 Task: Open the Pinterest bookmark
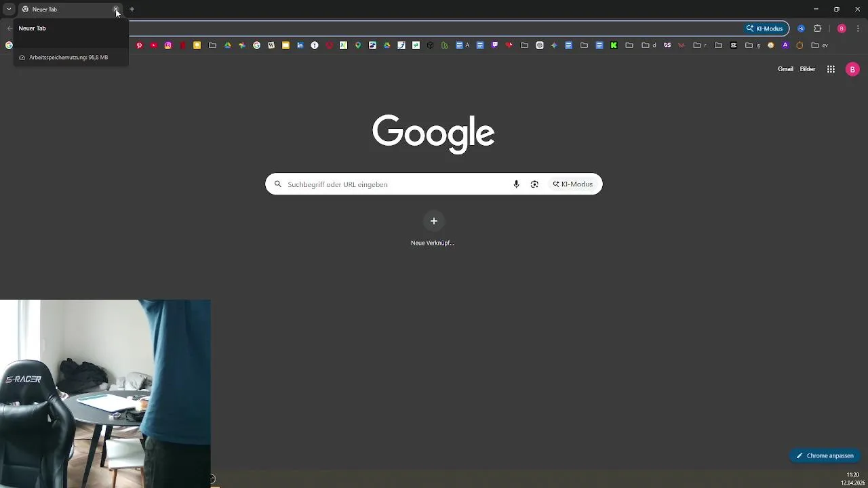tap(139, 45)
